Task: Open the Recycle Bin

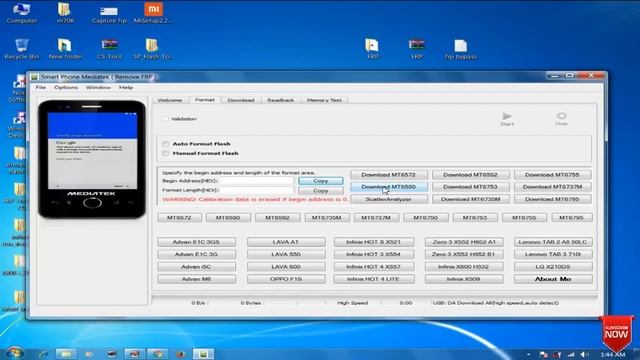Action: click(x=21, y=49)
